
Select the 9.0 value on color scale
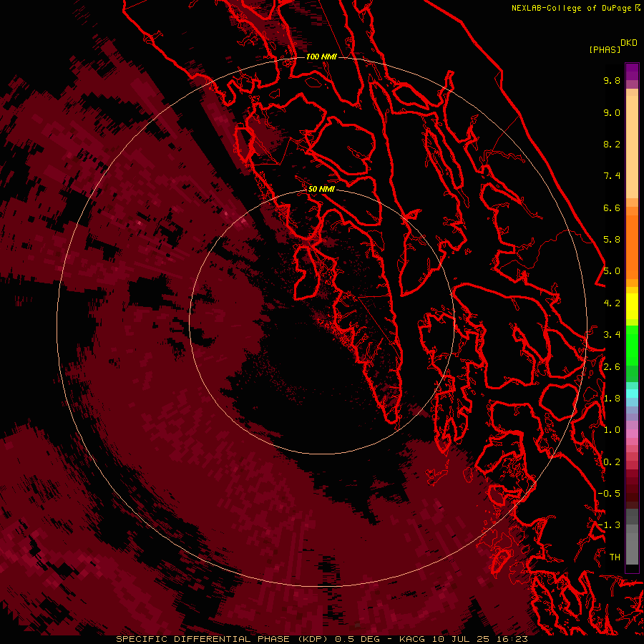pos(612,112)
